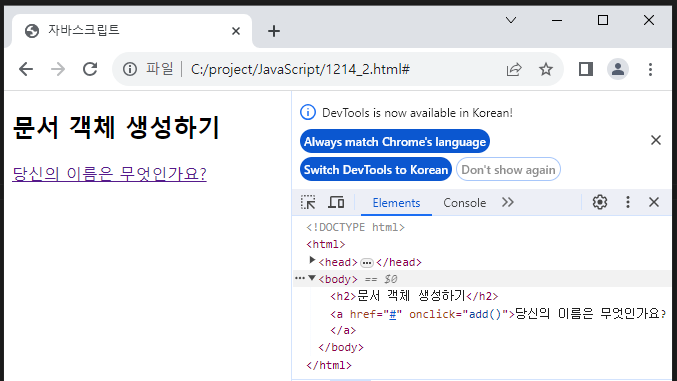The image size is (677, 381).
Task: Click the 당신의 이름은 무엇인가요? link
Action: (109, 174)
